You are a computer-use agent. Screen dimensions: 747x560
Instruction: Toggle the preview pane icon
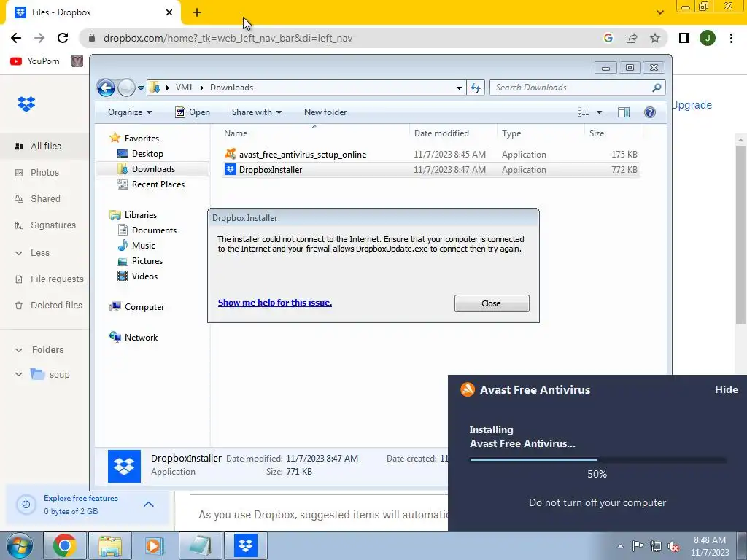pos(624,112)
